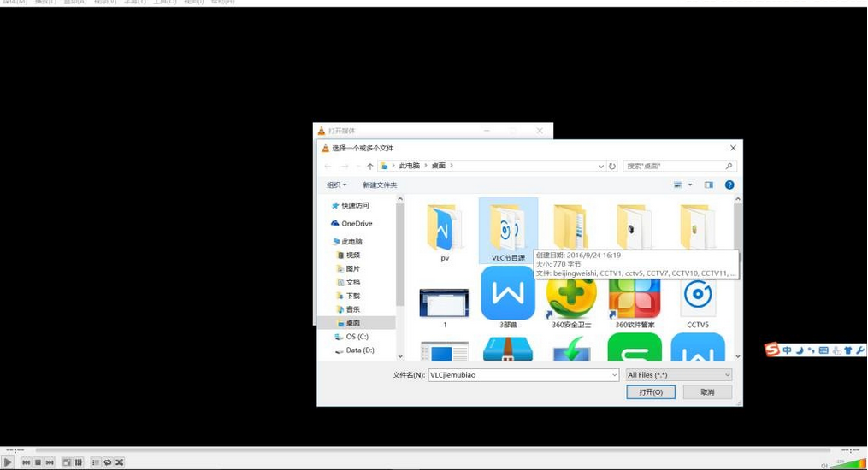Open help with the blue question mark
The width and height of the screenshot is (868, 470).
click(729, 185)
